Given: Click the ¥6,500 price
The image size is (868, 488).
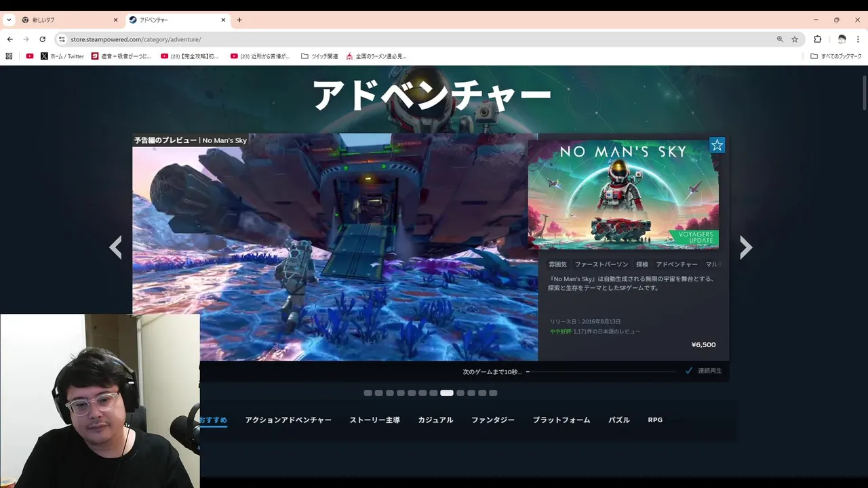Looking at the screenshot, I should tap(703, 345).
